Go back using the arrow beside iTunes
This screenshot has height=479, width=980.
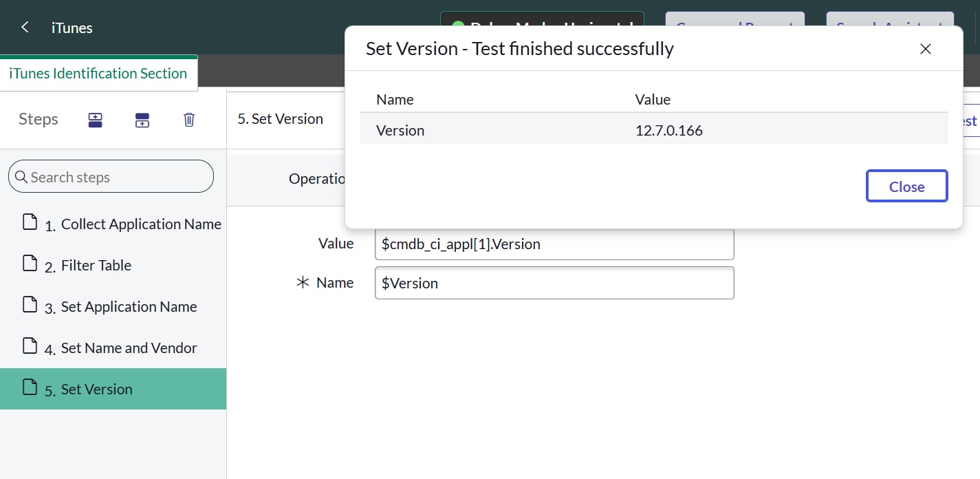coord(25,28)
